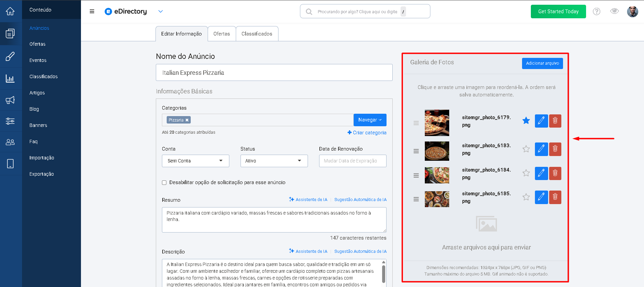This screenshot has width=644, height=287.
Task: Click the search magnifier icon
Action: [x=309, y=12]
